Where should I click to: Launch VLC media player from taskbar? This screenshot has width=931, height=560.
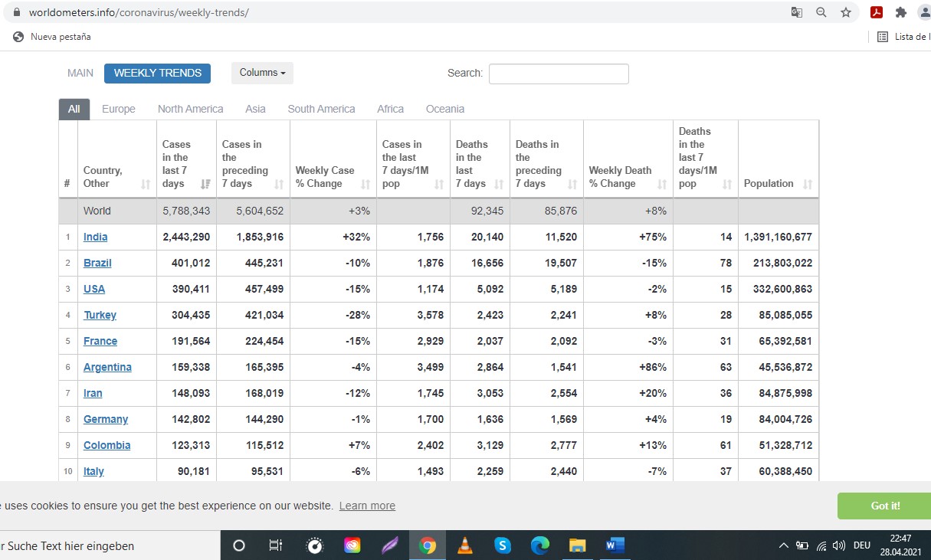(x=465, y=545)
